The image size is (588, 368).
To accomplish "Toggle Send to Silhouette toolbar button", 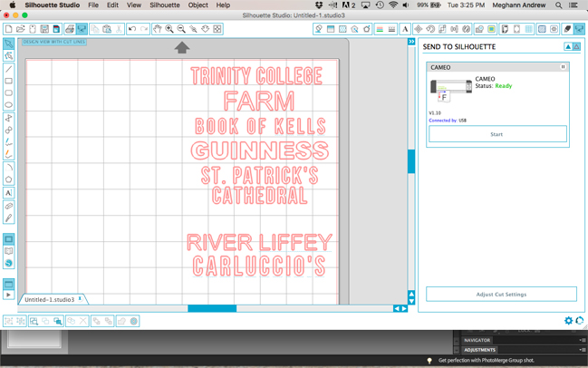I will pos(579,29).
